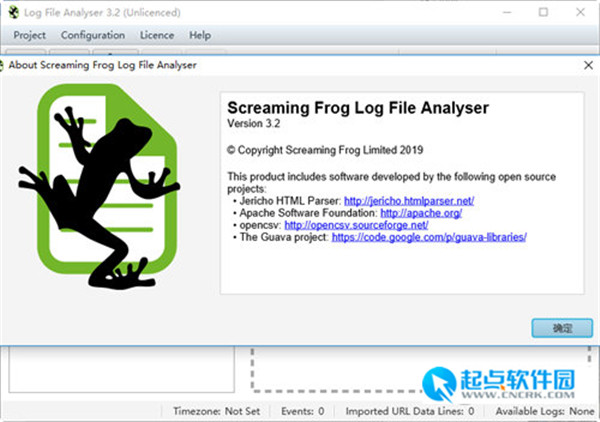Click the 确定 button in the About dialog
The image size is (600, 422).
(562, 328)
